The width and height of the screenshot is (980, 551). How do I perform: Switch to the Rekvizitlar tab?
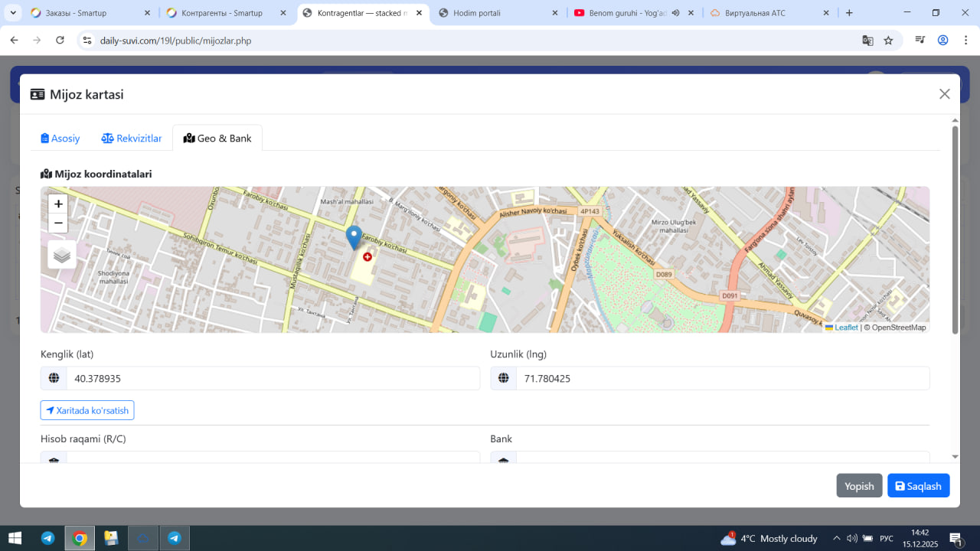132,139
